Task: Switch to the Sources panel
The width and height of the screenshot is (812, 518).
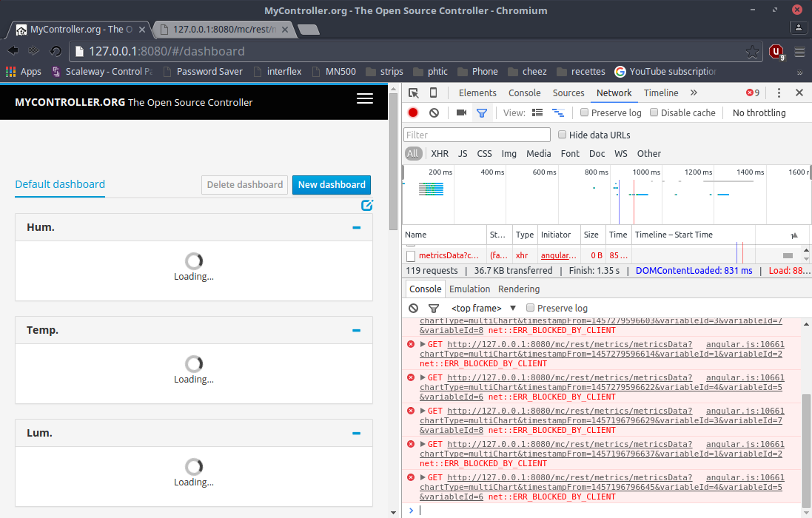Action: (568, 92)
